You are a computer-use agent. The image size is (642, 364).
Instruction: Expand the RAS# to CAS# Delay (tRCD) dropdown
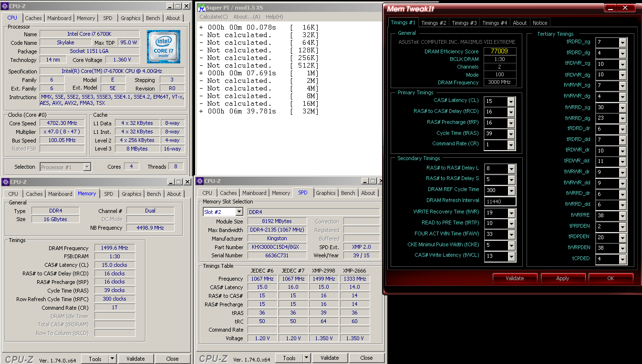pyautogui.click(x=511, y=112)
